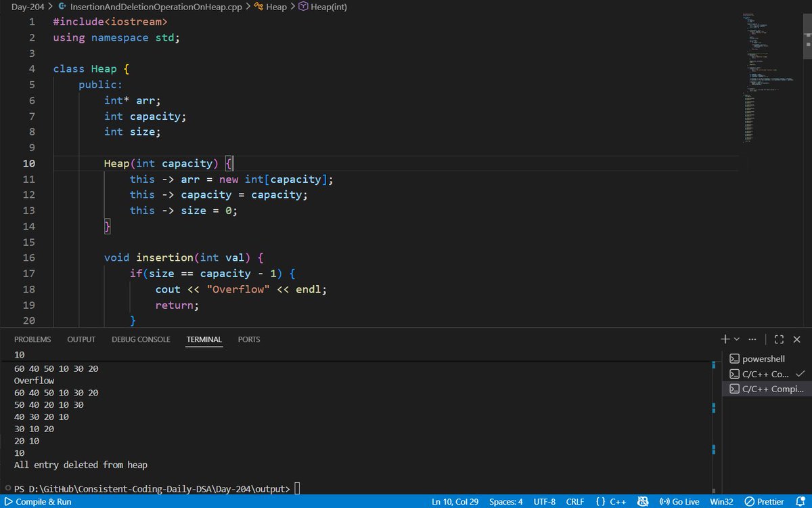Click the Day-204 breadcrumb folder

28,6
